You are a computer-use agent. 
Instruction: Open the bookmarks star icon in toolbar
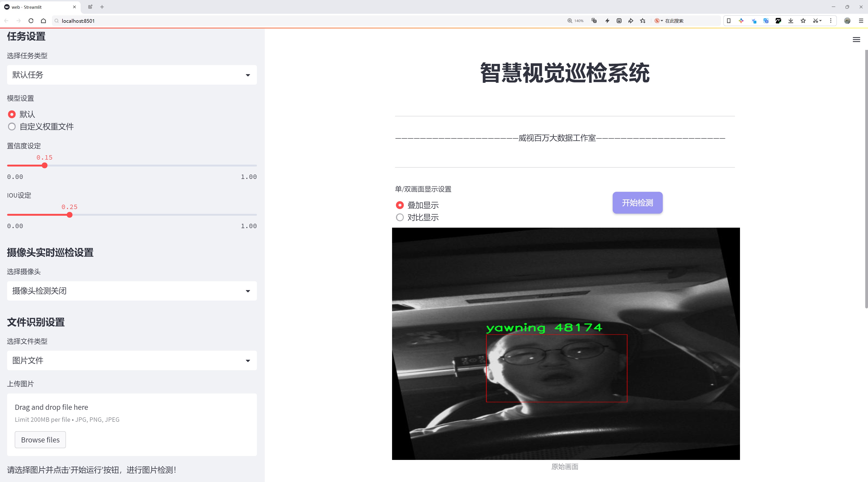803,20
